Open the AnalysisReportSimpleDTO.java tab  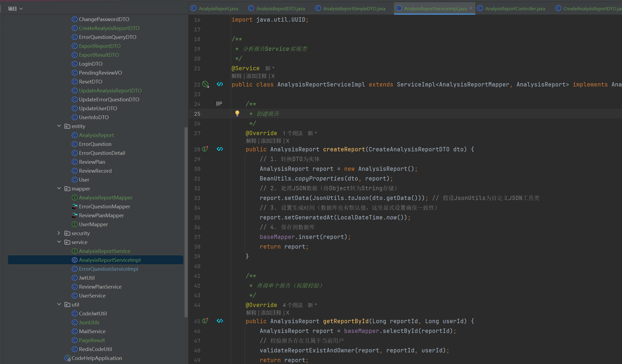pos(350,8)
